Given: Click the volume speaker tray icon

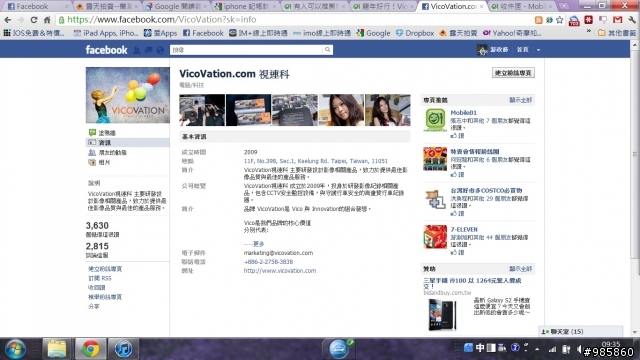Looking at the screenshot, I should [x=580, y=349].
